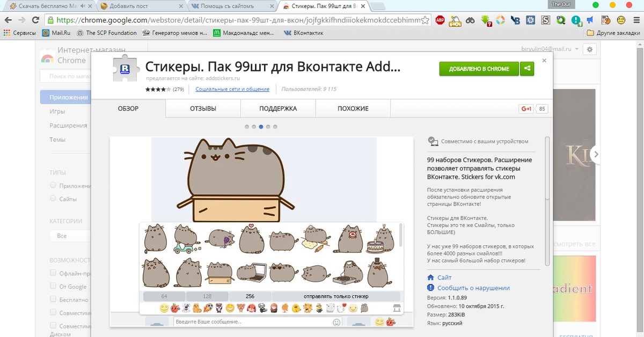The width and height of the screenshot is (644, 337).
Task: Click the ДОБАВЛЕНО В CHROME button
Action: pyautogui.click(x=479, y=69)
